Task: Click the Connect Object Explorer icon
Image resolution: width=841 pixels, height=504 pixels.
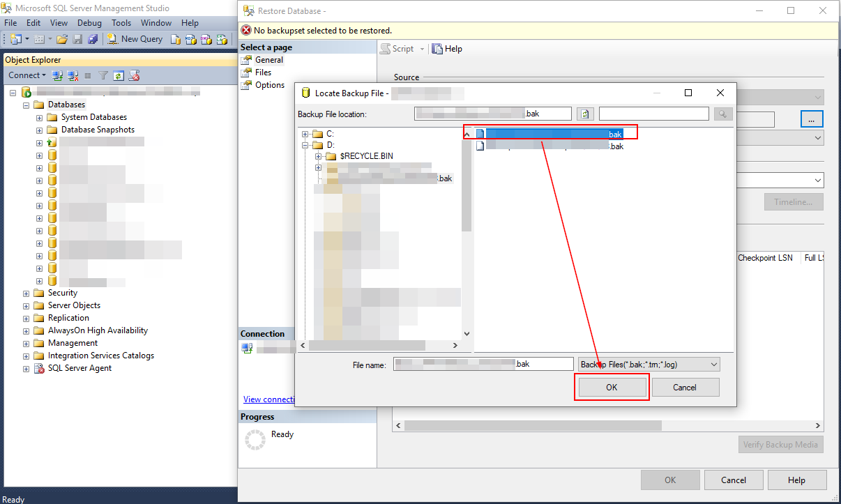Action: [x=58, y=75]
